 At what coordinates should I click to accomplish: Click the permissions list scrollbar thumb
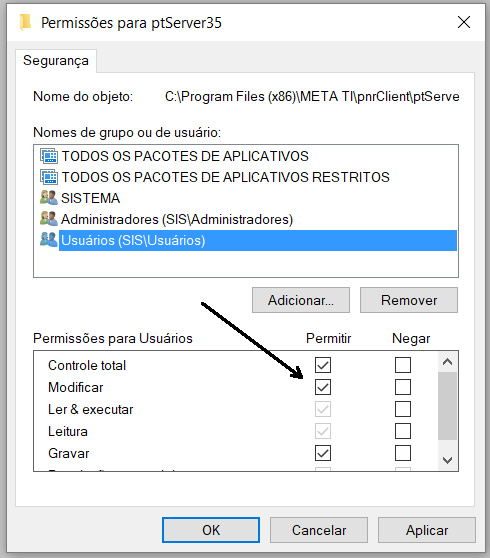point(447,406)
